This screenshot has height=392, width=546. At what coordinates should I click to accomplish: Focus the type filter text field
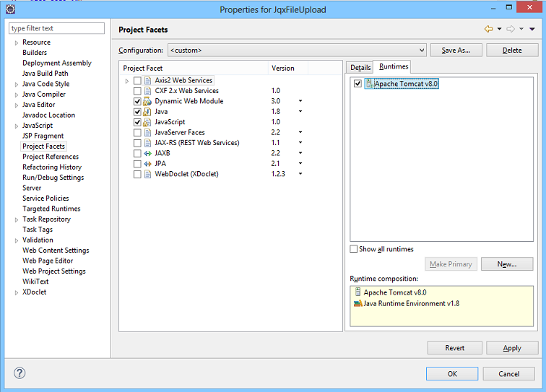pos(56,28)
